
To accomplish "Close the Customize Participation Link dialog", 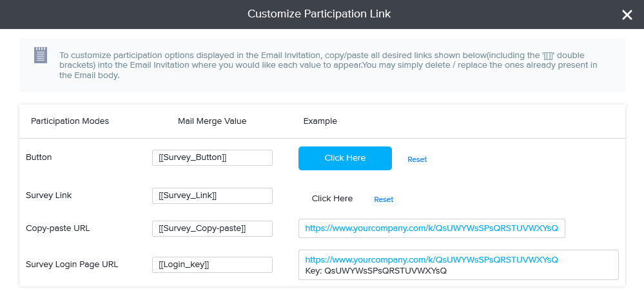I will click(x=627, y=15).
